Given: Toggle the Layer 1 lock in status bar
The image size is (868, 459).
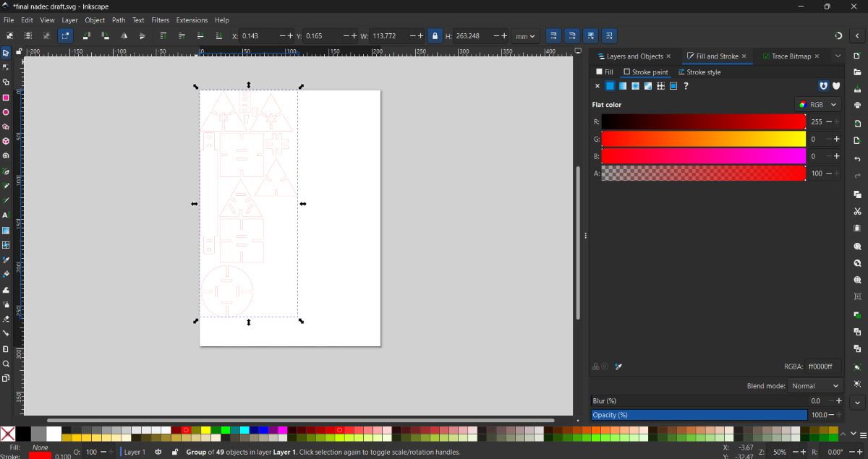Looking at the screenshot, I should [175, 452].
